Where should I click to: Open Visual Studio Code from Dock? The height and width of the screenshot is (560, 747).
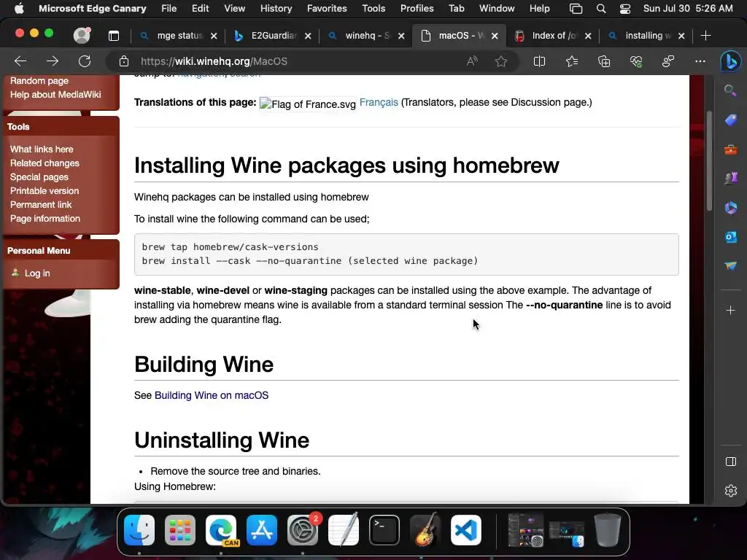[466, 530]
